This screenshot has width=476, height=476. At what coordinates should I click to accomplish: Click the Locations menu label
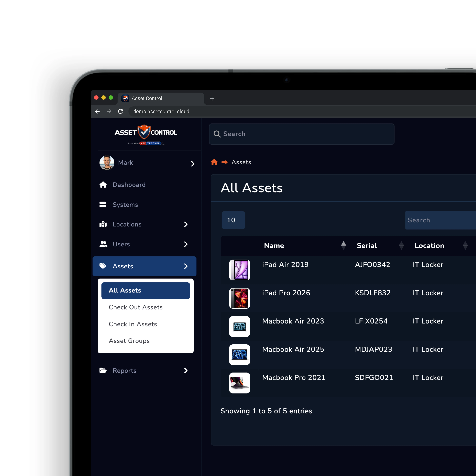coord(127,224)
